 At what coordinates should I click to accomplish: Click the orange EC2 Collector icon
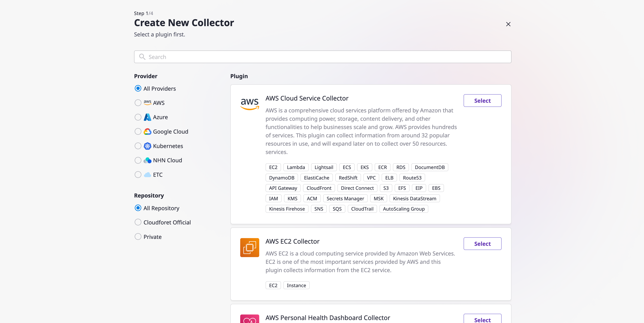[x=250, y=247]
